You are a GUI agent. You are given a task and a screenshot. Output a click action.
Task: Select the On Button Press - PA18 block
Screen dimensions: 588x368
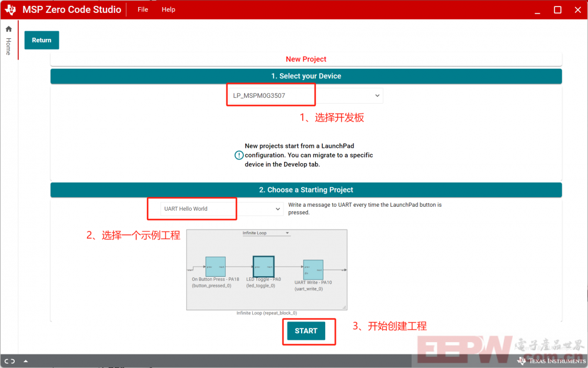tap(215, 267)
